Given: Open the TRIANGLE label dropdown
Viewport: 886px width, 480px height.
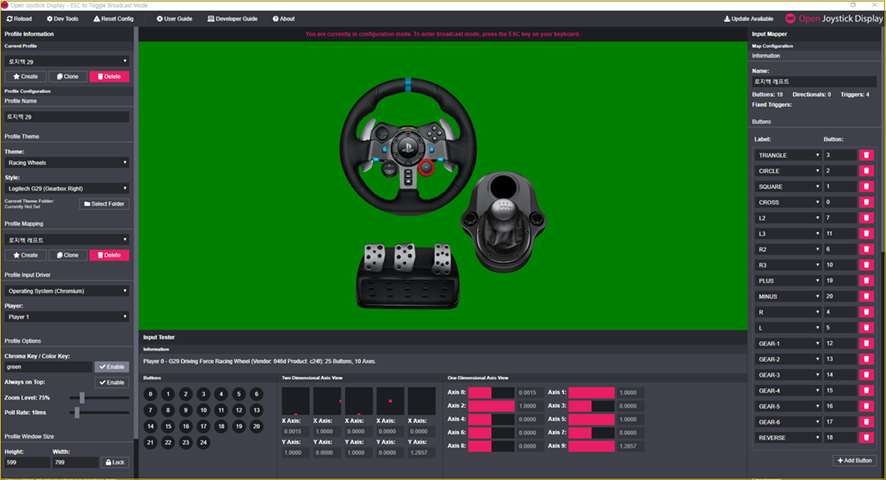Looking at the screenshot, I should point(788,155).
